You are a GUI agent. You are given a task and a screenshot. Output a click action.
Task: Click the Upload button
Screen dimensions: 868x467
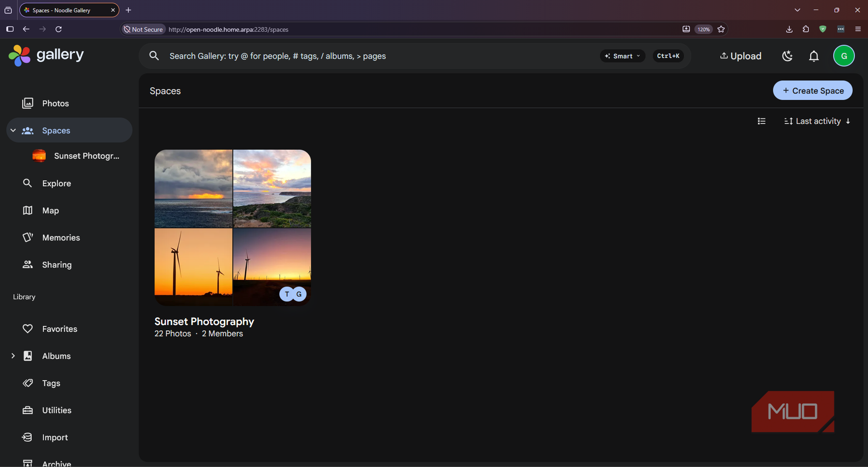741,56
